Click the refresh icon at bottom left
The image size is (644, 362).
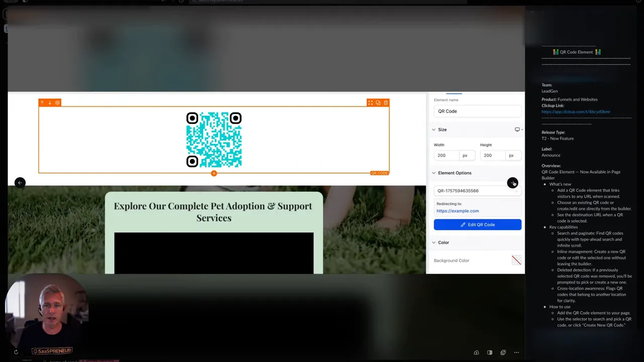coord(16,352)
